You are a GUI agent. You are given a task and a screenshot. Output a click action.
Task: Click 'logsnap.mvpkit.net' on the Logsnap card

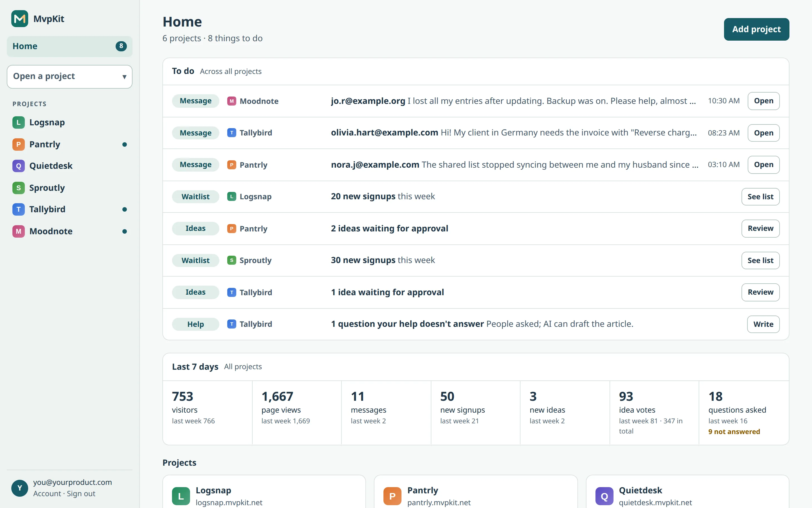[229, 503]
